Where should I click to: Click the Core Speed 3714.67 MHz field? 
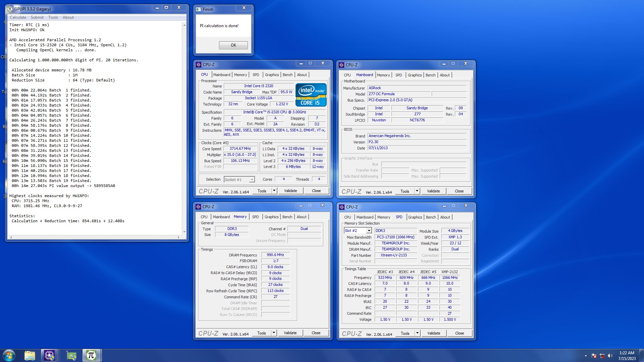(240, 148)
